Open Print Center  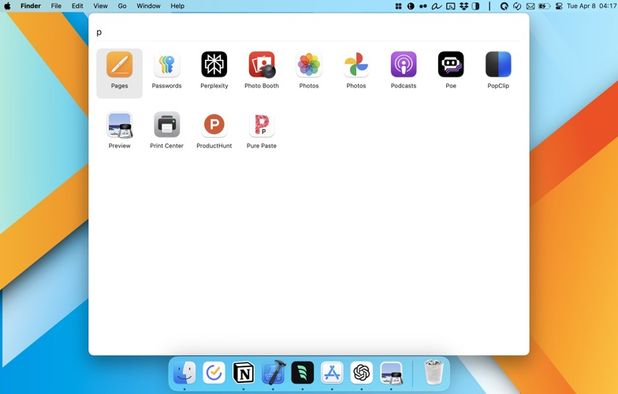coord(167,125)
